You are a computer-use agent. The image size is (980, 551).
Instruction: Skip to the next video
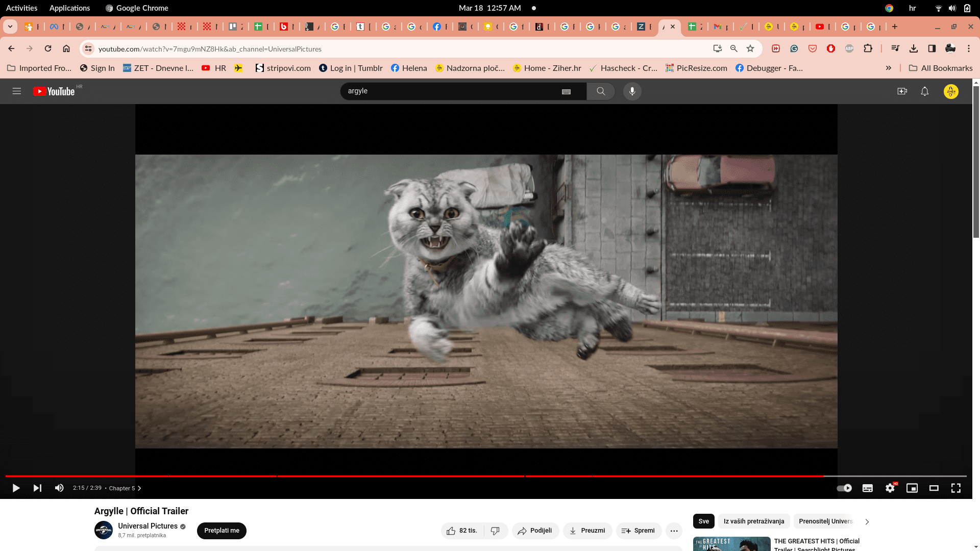37,488
